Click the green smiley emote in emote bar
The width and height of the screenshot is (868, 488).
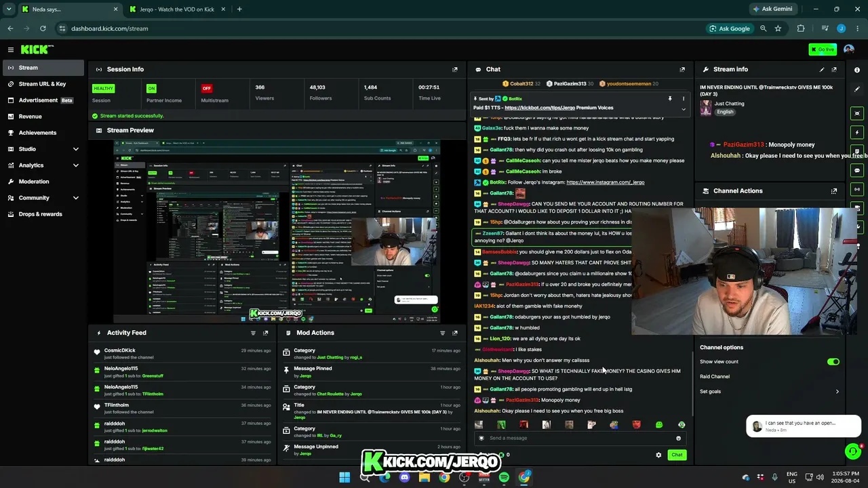tap(658, 425)
